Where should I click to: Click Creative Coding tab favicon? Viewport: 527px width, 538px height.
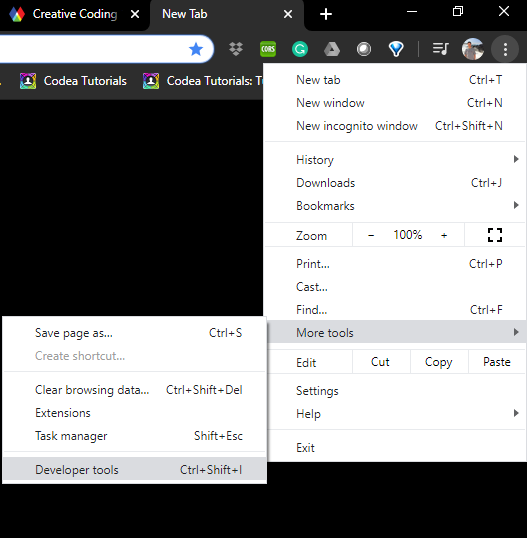coord(17,14)
